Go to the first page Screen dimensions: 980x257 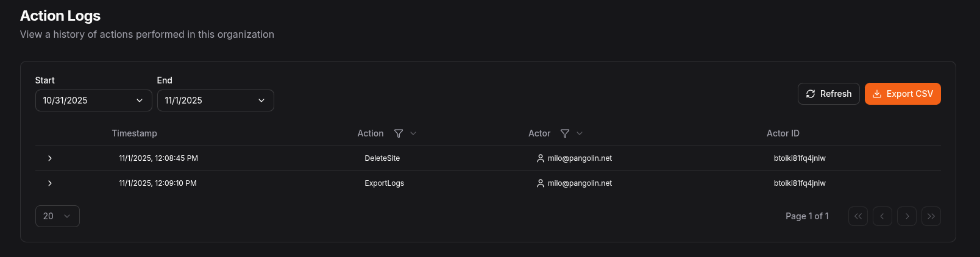[x=857, y=216]
